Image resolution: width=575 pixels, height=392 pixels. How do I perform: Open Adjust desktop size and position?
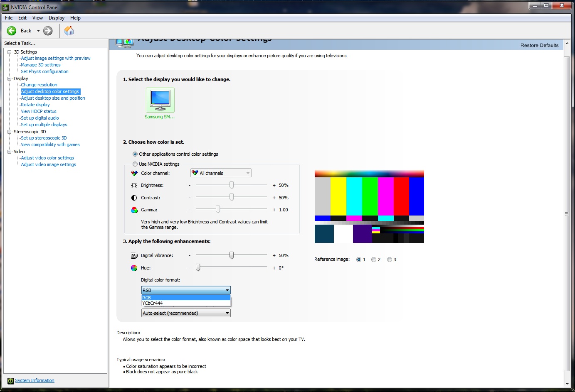pos(53,98)
